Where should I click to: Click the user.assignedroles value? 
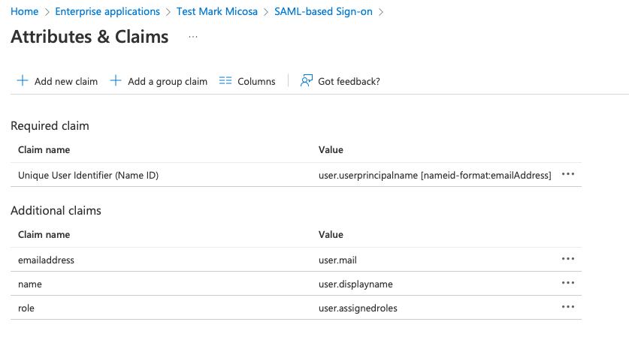[x=358, y=308]
